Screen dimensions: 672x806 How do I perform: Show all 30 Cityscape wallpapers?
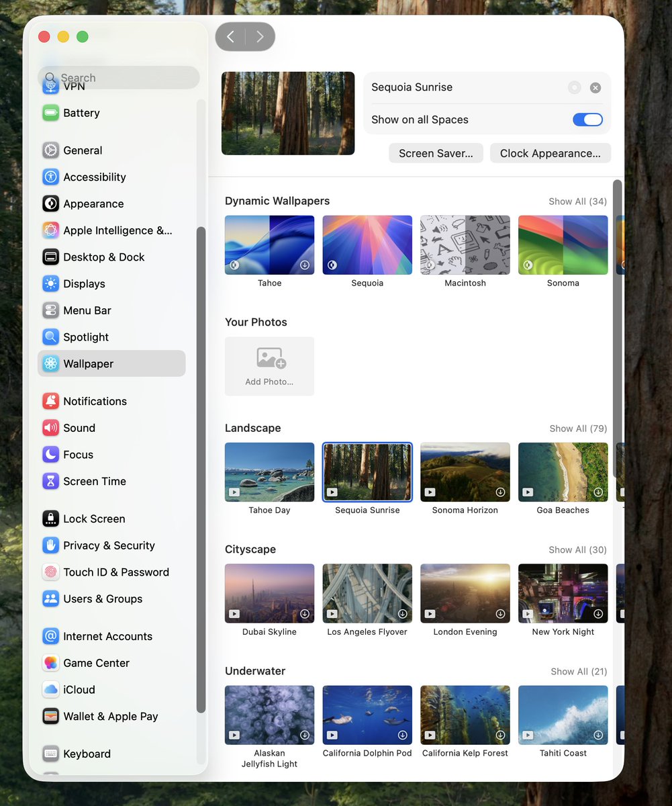tap(577, 550)
